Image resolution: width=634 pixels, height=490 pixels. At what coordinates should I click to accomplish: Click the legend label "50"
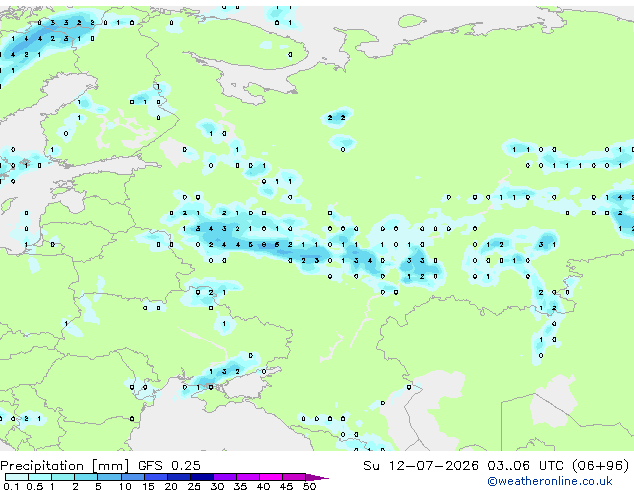[x=310, y=486]
